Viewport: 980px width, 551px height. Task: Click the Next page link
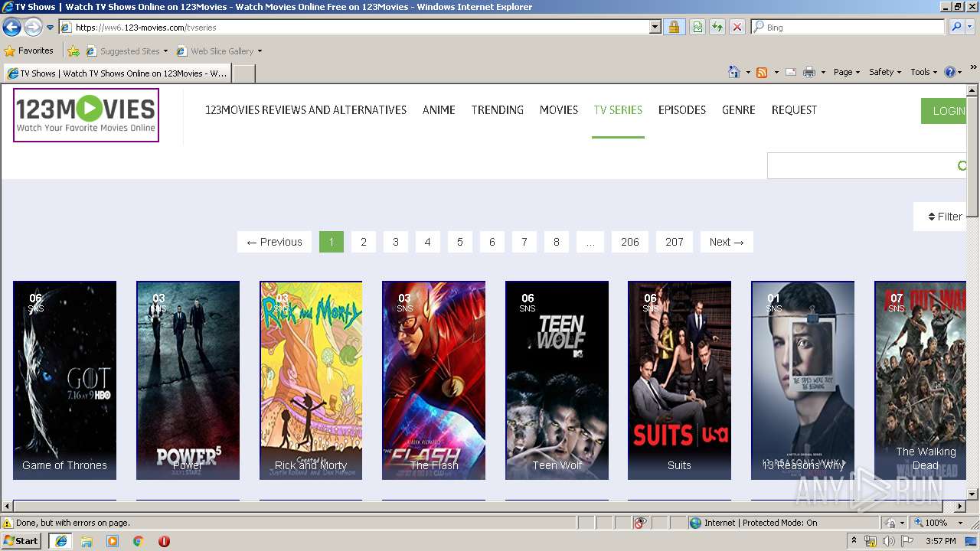click(x=727, y=242)
